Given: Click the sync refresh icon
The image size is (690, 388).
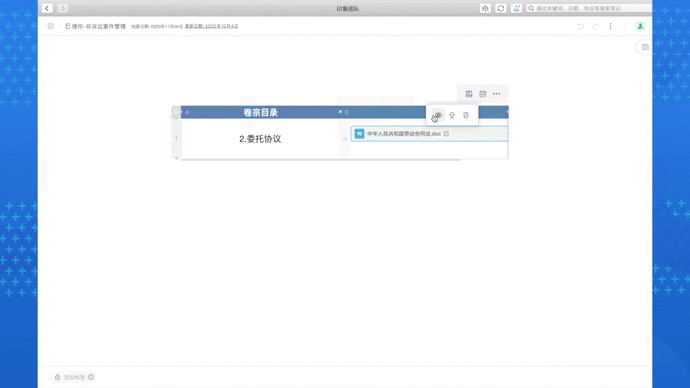Looking at the screenshot, I should [500, 8].
